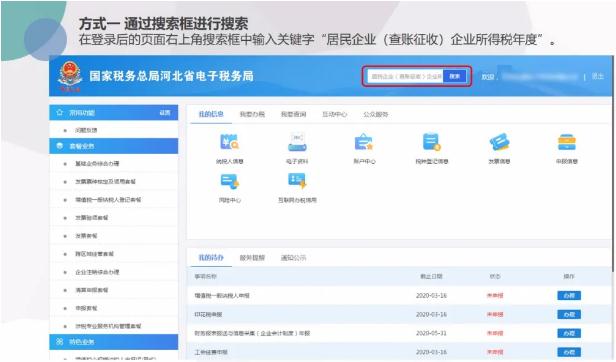Viewport: 616px width, 362px height.
Task: Select 发票套餐 in the sidebar list
Action: click(x=86, y=236)
